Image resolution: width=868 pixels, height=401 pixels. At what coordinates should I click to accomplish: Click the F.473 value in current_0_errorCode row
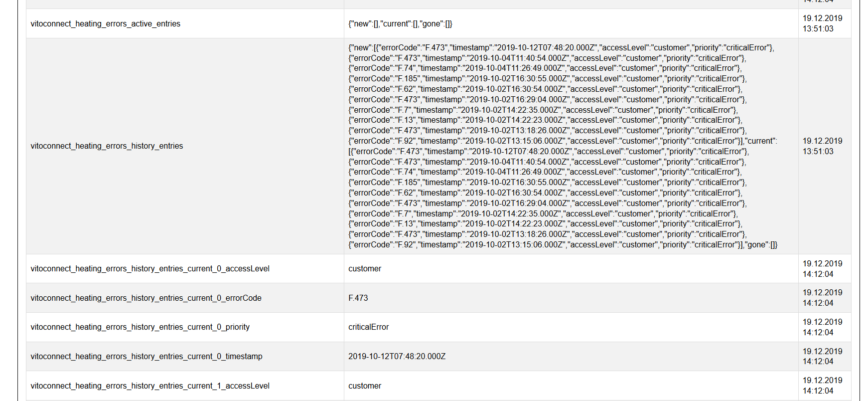click(358, 298)
